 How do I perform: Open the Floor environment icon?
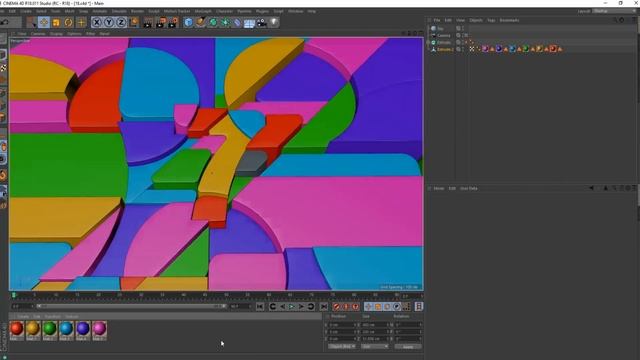249,23
